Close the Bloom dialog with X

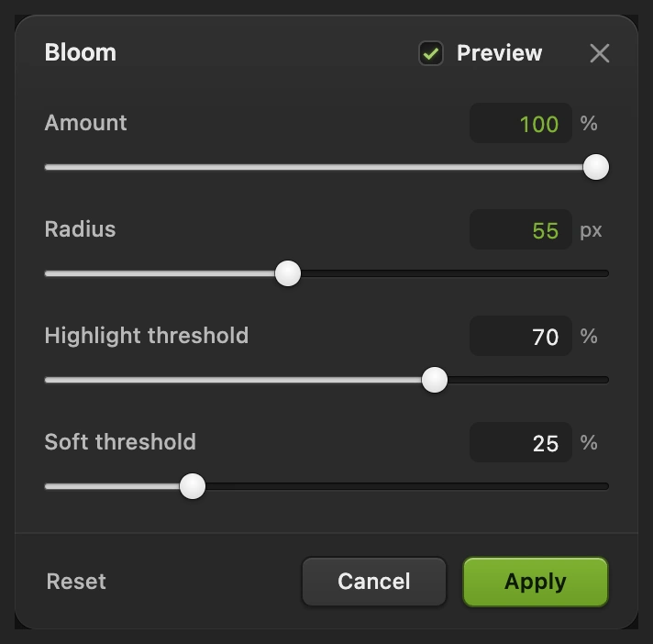pos(599,53)
